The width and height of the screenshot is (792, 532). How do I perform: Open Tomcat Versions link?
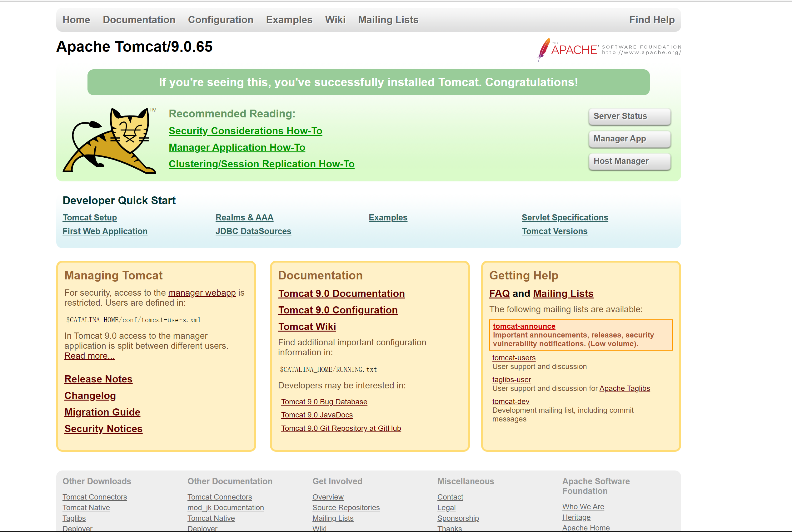[x=555, y=231]
